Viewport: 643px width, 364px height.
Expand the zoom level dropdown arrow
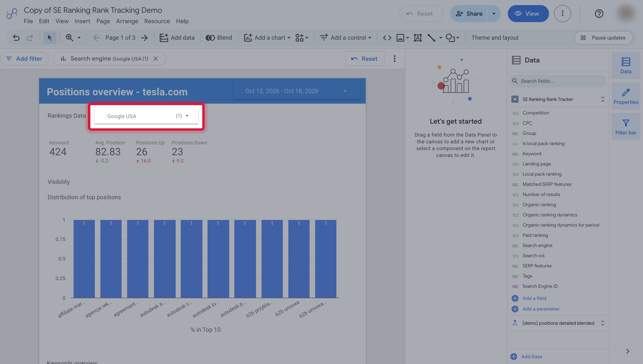click(79, 38)
